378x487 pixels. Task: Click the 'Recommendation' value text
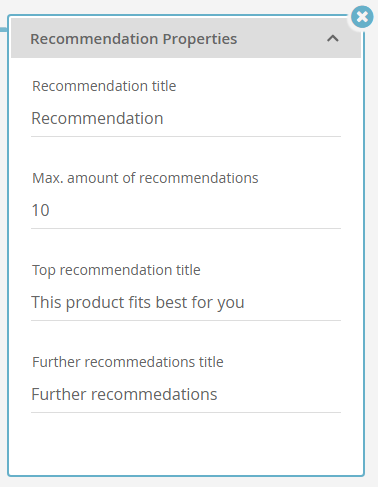click(97, 118)
